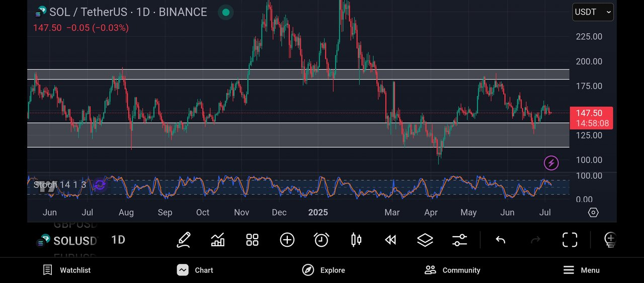Tap the purple icon beside Stoch label

click(100, 185)
